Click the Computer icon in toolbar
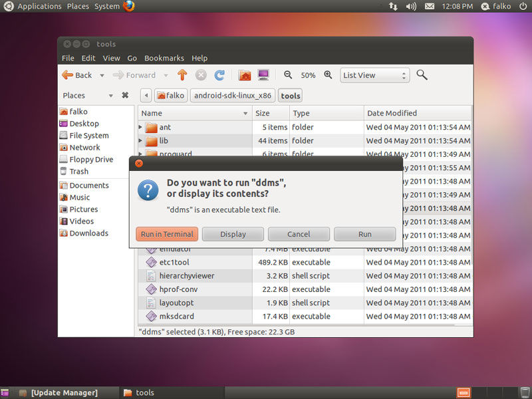Viewport: 532px width, 399px height. point(263,75)
